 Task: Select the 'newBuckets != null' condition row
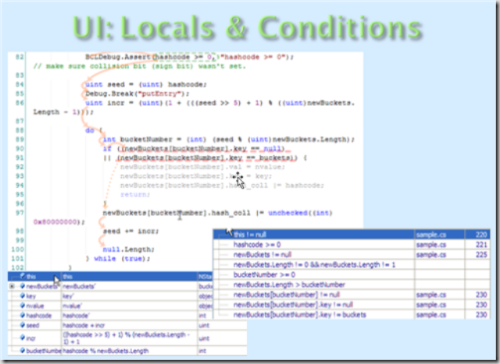pos(352,255)
